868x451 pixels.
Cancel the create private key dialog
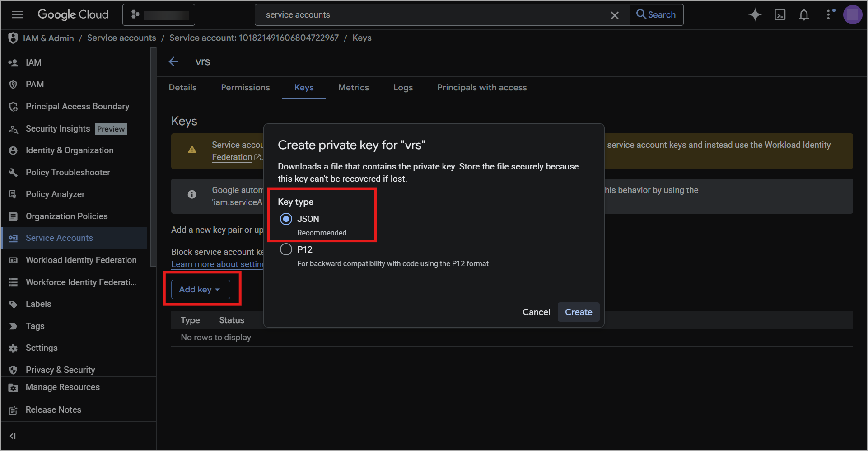click(536, 312)
